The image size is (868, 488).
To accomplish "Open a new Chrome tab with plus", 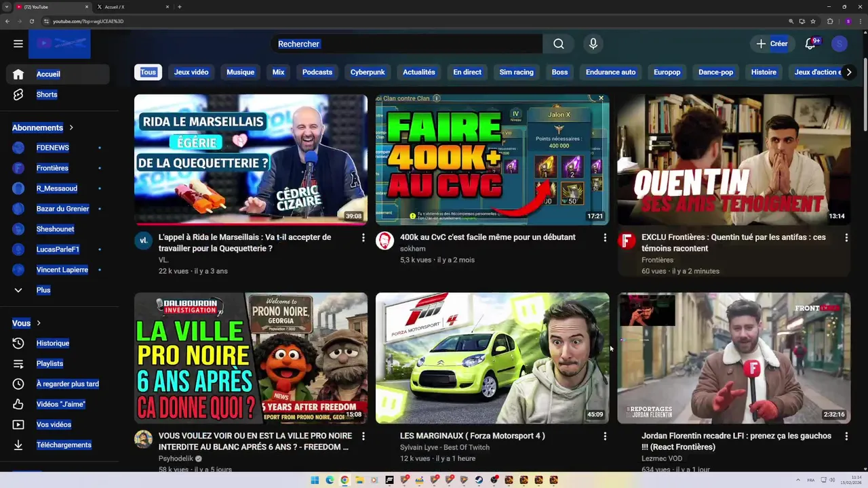I will (179, 7).
